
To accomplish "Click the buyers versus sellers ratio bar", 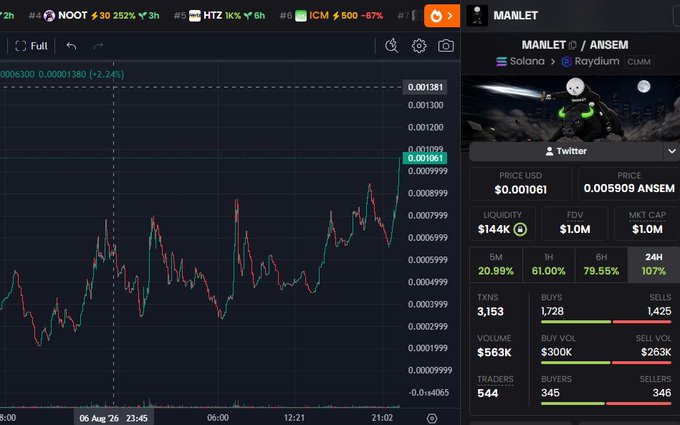I will [606, 403].
